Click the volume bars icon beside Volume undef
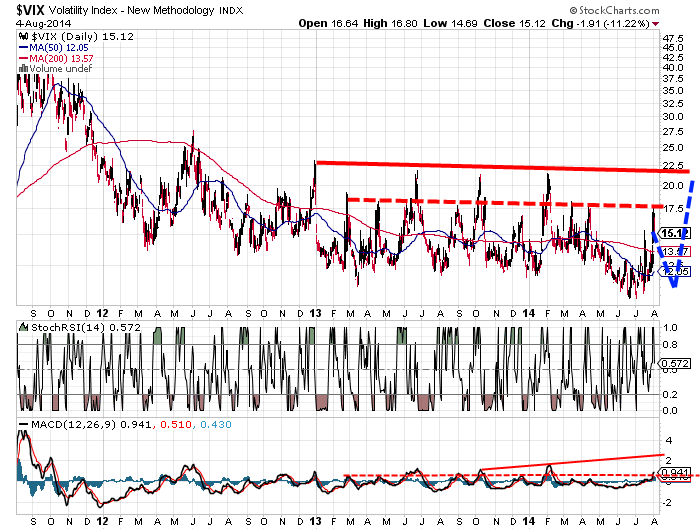Image resolution: width=700 pixels, height=530 pixels. (x=23, y=69)
